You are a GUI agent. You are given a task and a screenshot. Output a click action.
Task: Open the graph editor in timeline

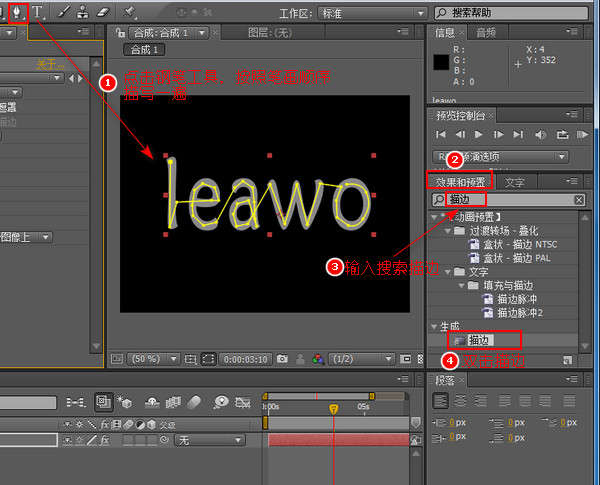(243, 402)
